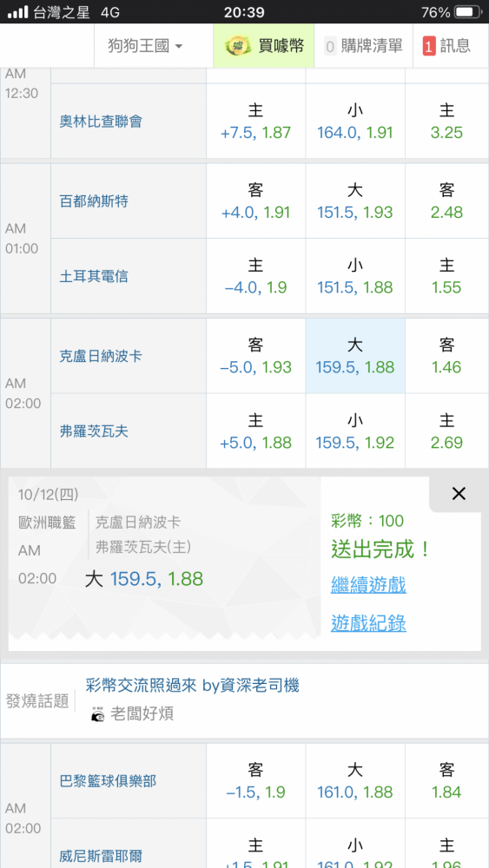Select 小 159.5, 1.92 for 弗羅茨瓦夫
The height and width of the screenshot is (868, 489).
pos(355,431)
